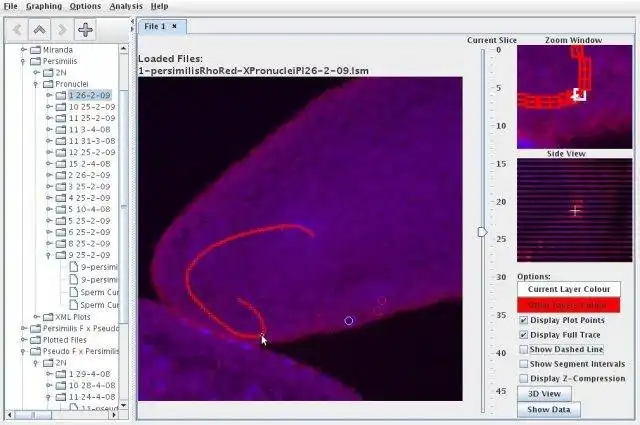
Task: Click folder icon of 10 28-4-08
Action: 61,385
